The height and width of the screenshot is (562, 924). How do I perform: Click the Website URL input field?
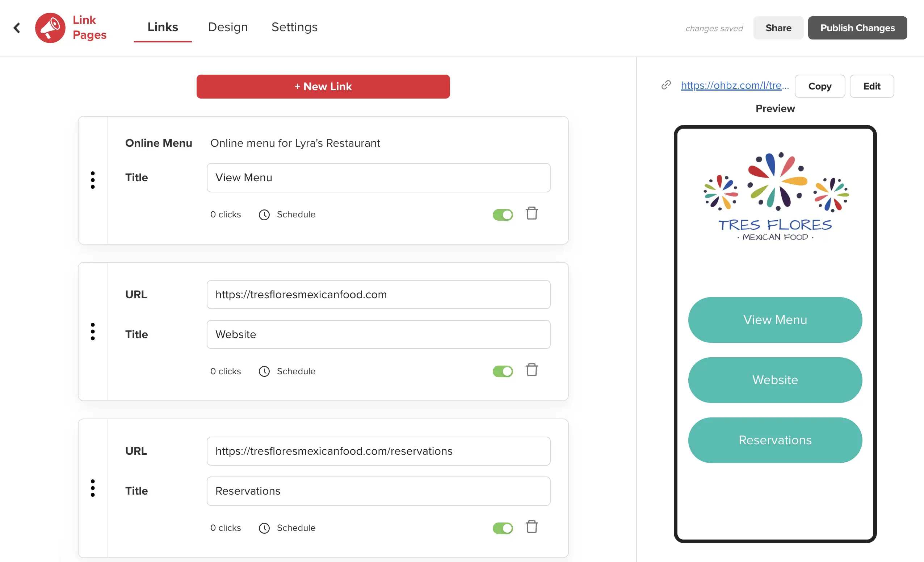(378, 295)
